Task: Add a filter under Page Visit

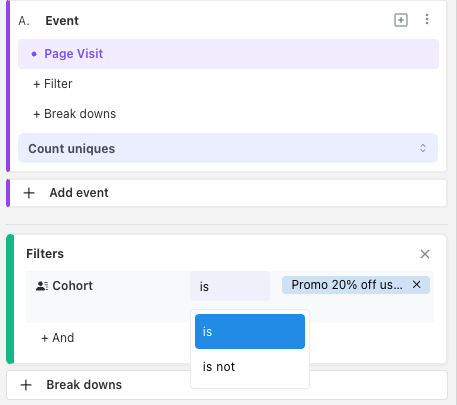Action: tap(53, 84)
